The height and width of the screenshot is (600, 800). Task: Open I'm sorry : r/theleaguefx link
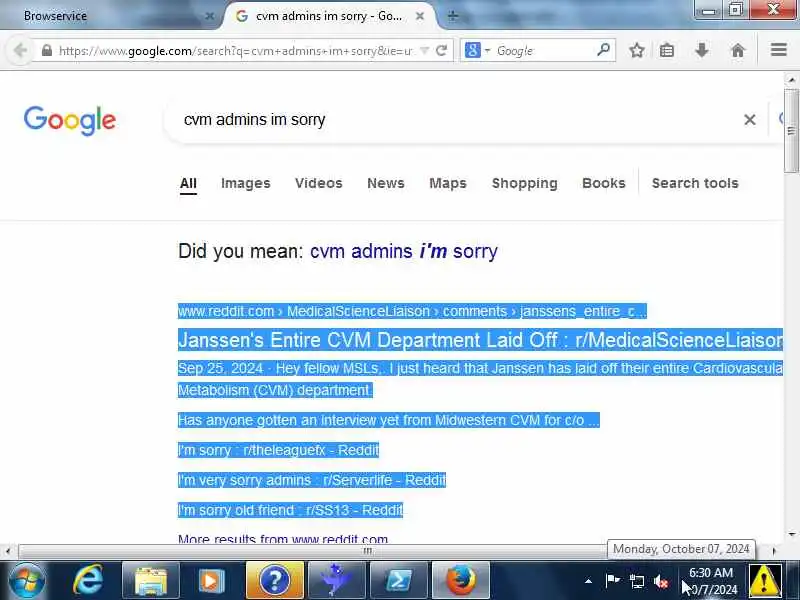click(x=279, y=451)
